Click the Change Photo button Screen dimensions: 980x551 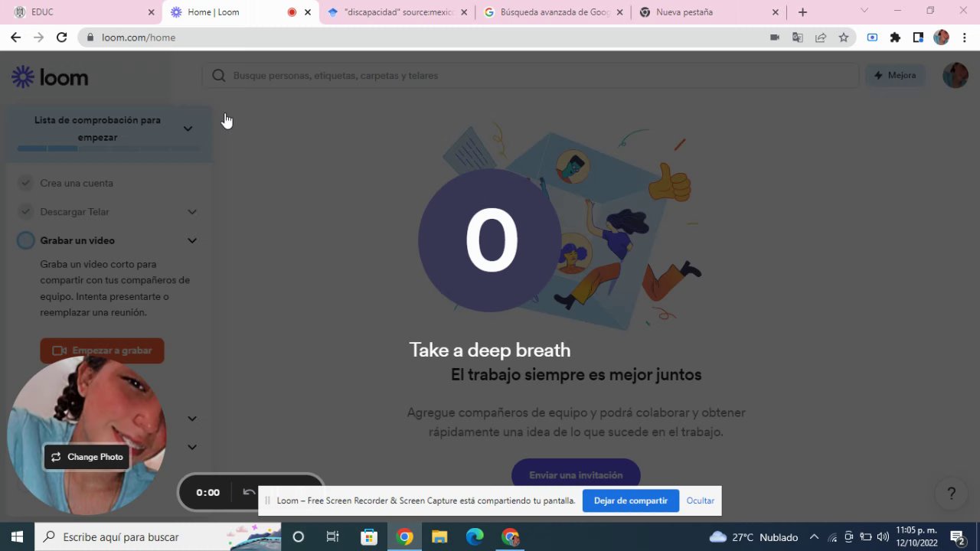87,457
